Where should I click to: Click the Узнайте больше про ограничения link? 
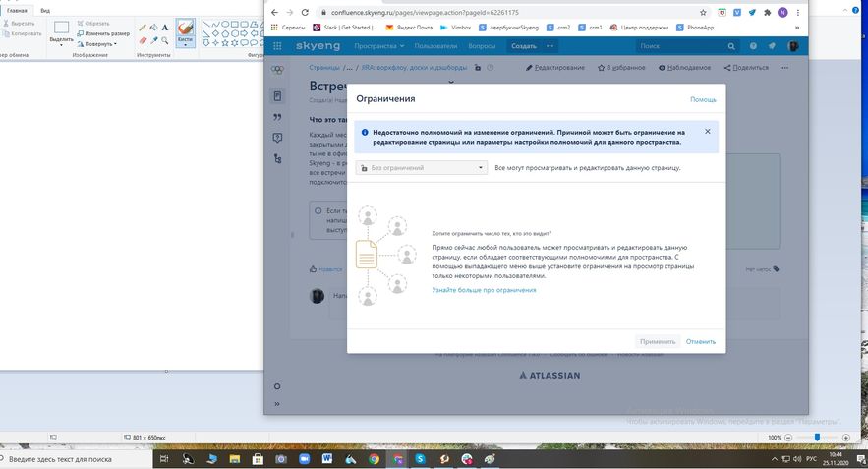[484, 290]
